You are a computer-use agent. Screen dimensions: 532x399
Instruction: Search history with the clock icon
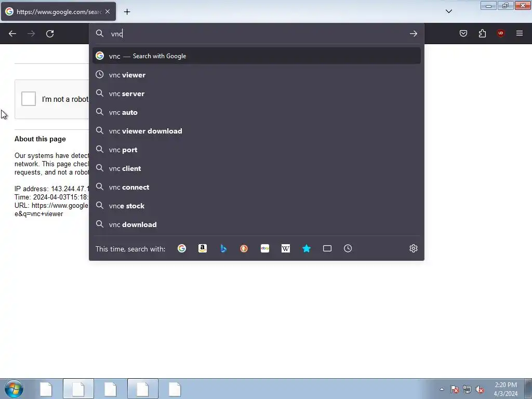pos(348,248)
